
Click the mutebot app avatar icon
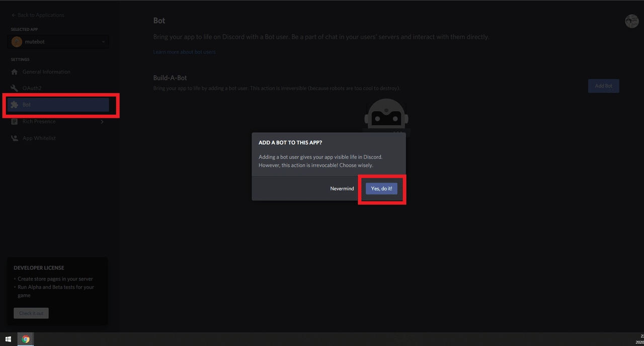tap(17, 42)
